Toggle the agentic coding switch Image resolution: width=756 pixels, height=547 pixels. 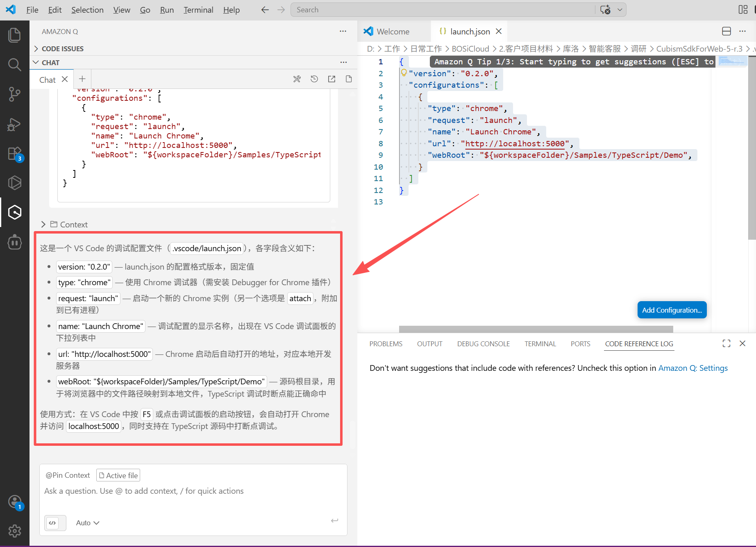(55, 523)
